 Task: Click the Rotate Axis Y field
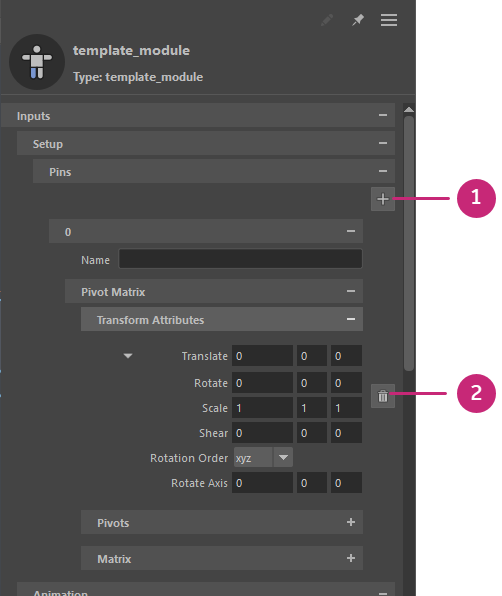(312, 483)
